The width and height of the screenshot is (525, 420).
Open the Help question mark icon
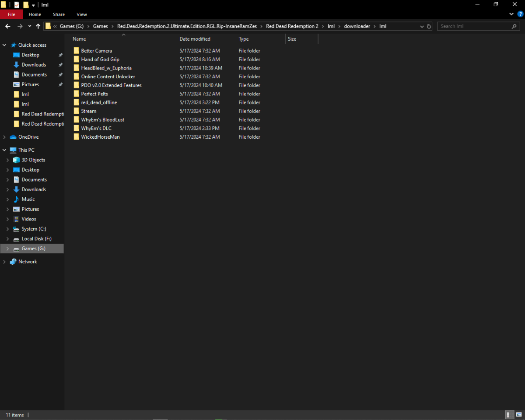[x=520, y=14]
